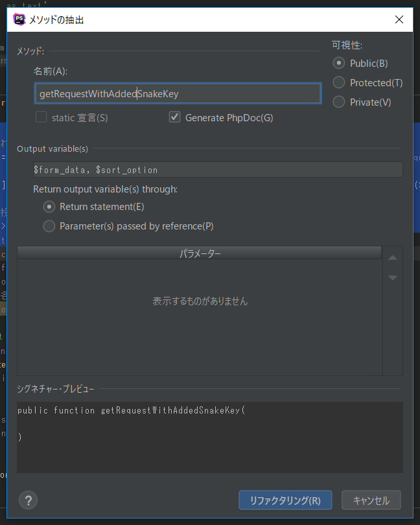Click the キャンセル button
This screenshot has height=525, width=420.
[x=371, y=500]
